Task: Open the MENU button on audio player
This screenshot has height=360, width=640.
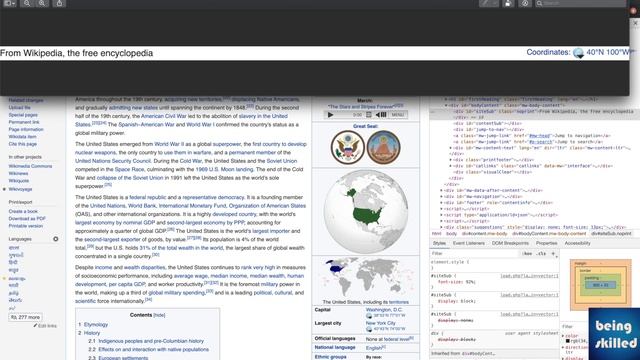Action: point(398,115)
